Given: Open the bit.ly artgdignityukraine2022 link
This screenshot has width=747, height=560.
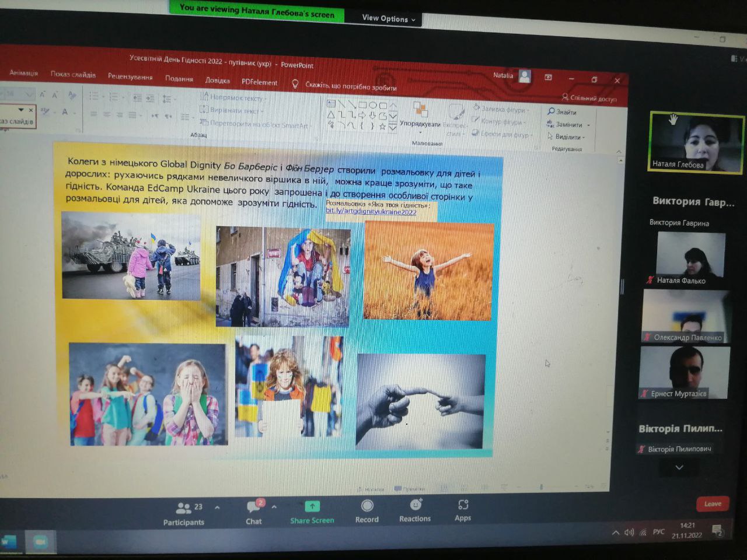Looking at the screenshot, I should (x=371, y=212).
